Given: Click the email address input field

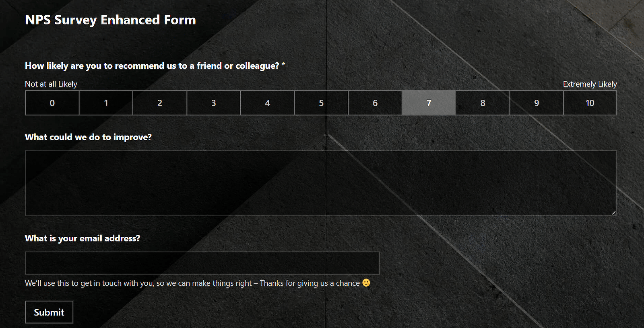Looking at the screenshot, I should click(202, 263).
